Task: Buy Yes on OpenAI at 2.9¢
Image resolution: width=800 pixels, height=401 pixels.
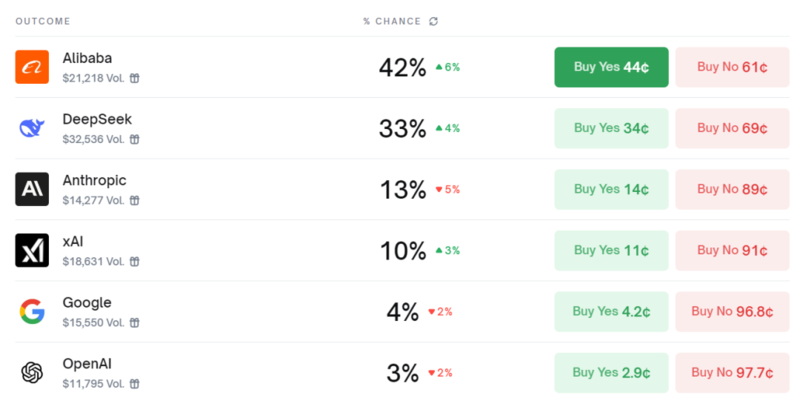Action: 611,372
